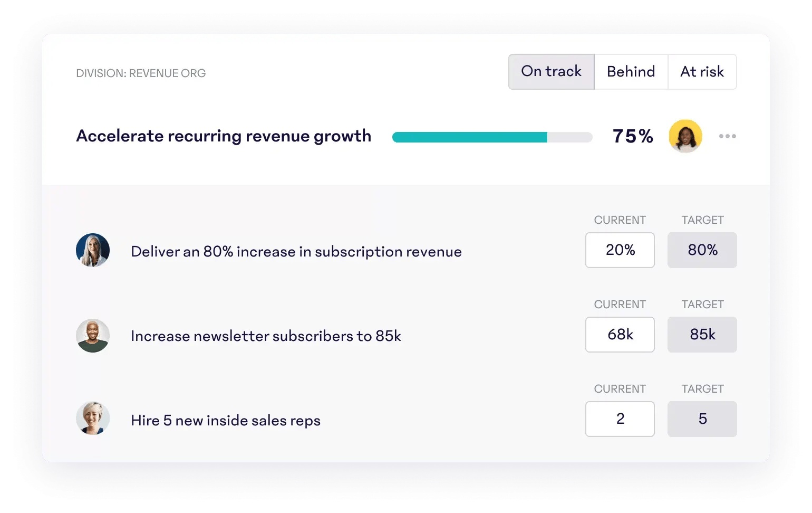The height and width of the screenshot is (513, 812).
Task: Click the 75% progress percentage
Action: (x=633, y=136)
